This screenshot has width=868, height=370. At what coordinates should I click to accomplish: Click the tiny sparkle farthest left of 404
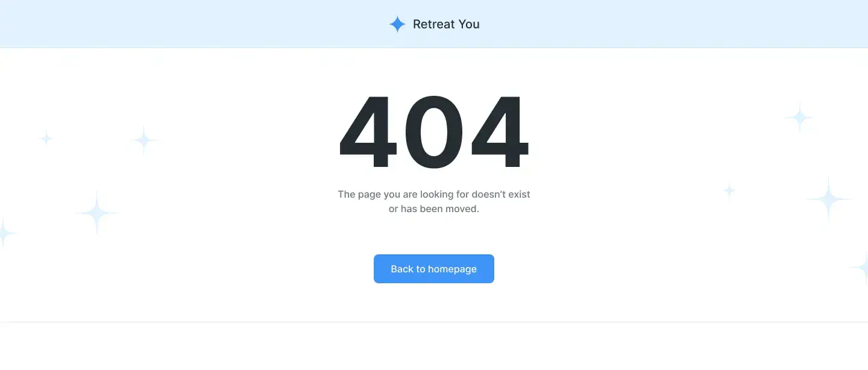point(46,139)
